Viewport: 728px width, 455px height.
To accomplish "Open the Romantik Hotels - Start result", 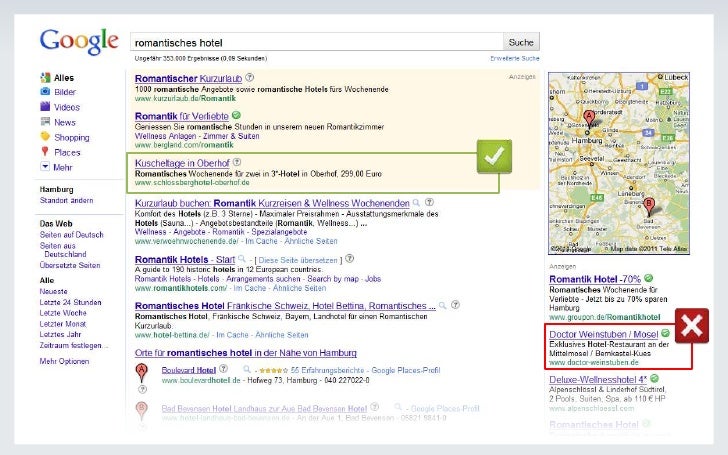I will coord(185,260).
